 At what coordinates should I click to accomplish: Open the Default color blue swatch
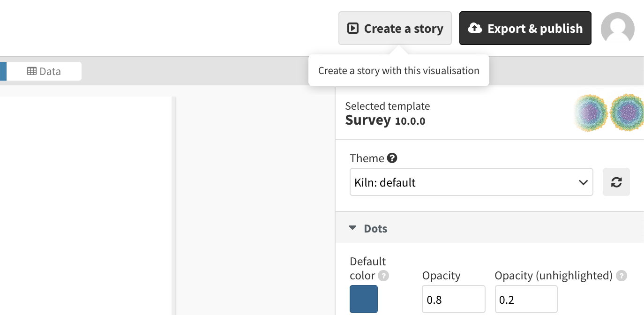pyautogui.click(x=363, y=299)
